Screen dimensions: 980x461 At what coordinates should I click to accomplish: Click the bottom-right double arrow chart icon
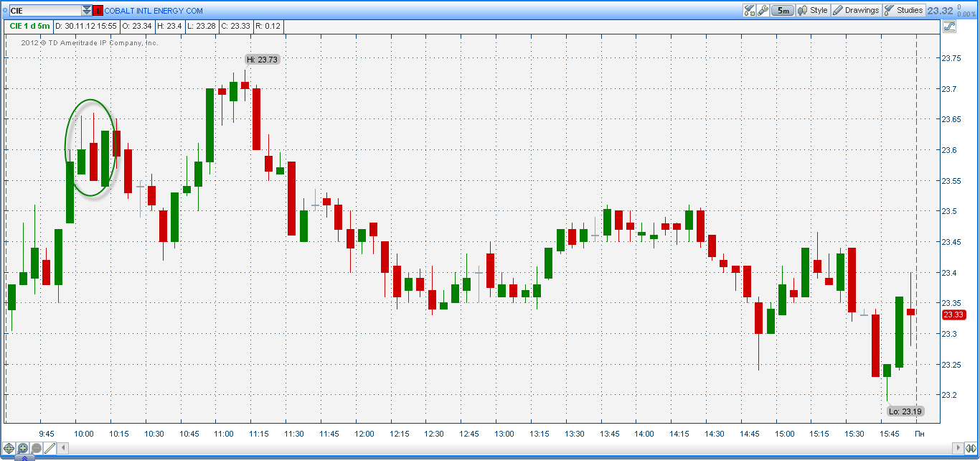(x=970, y=448)
